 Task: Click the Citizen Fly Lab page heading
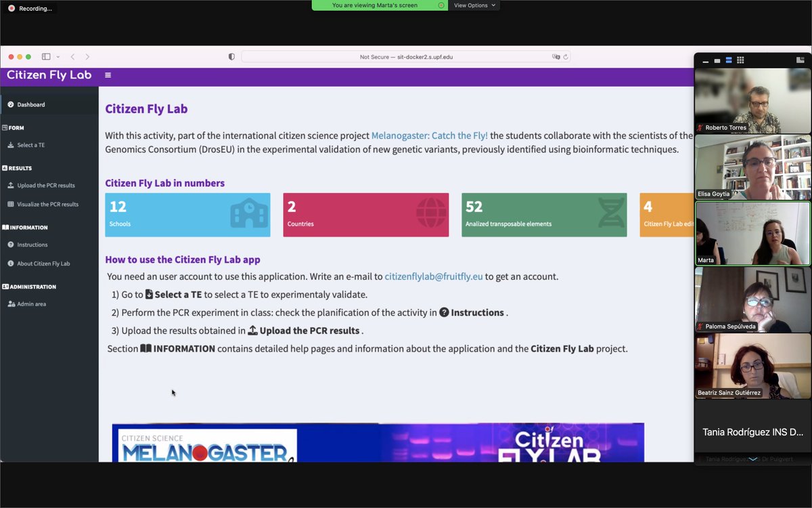tap(146, 109)
